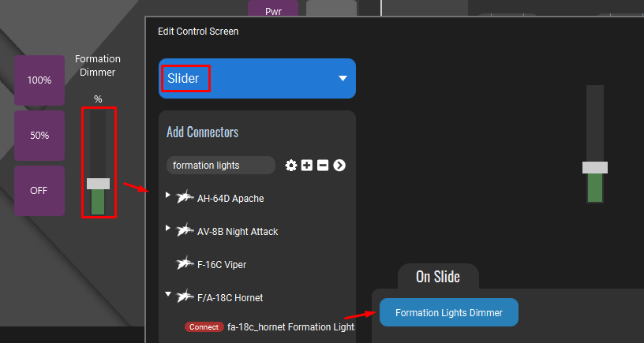Image resolution: width=644 pixels, height=343 pixels.
Task: Turn formation lights OFF button
Action: pos(39,191)
